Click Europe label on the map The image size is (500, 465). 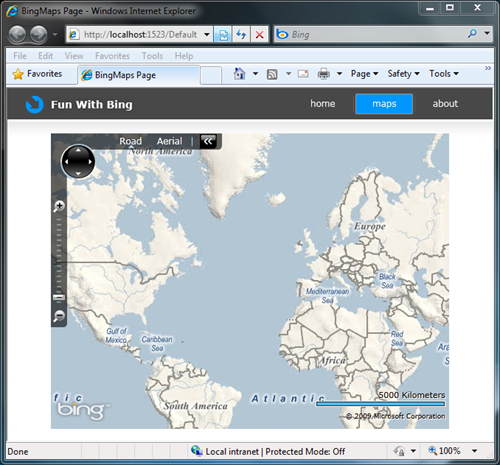370,226
